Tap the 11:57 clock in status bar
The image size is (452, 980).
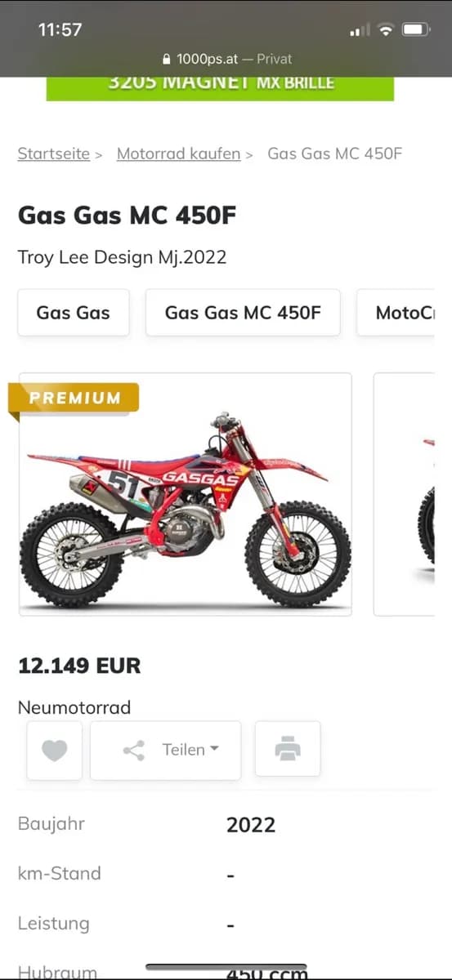[60, 29]
